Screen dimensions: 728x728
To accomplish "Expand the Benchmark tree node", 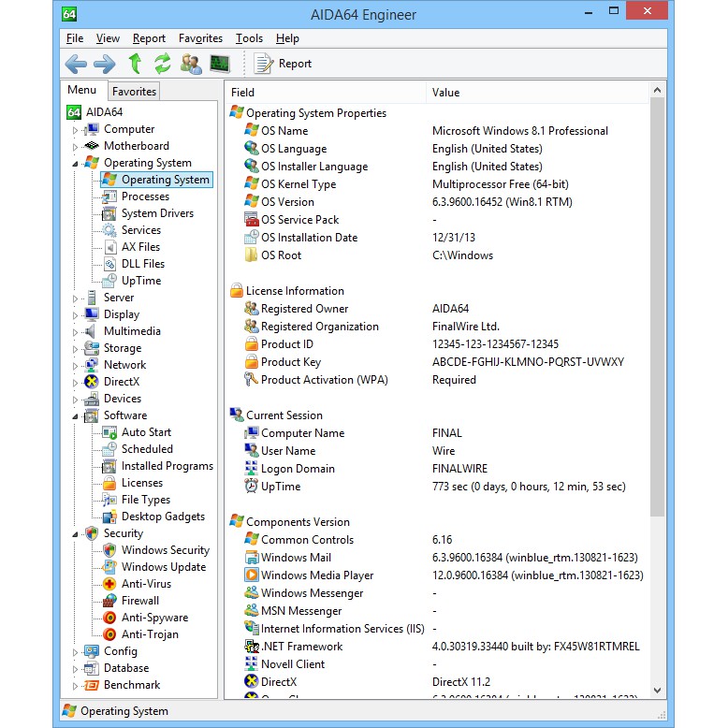I will coord(75,686).
